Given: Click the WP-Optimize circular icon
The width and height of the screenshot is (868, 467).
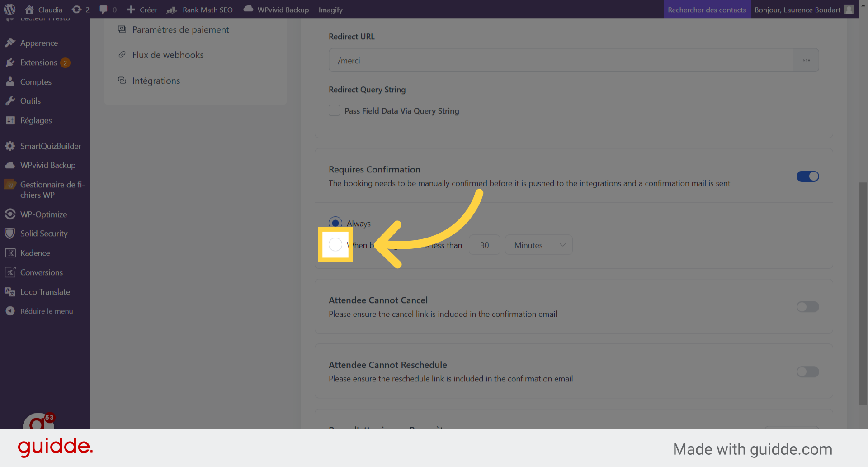Looking at the screenshot, I should coord(10,214).
